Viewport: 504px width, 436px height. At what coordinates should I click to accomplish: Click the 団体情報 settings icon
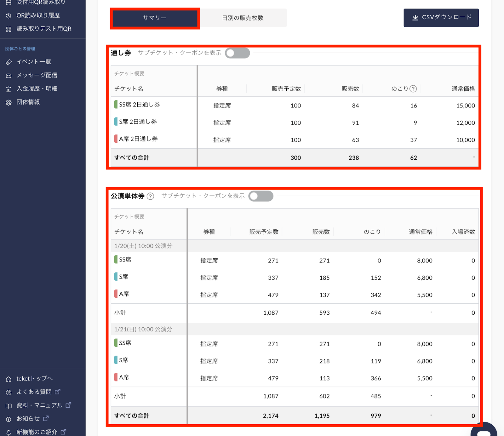coord(9,102)
